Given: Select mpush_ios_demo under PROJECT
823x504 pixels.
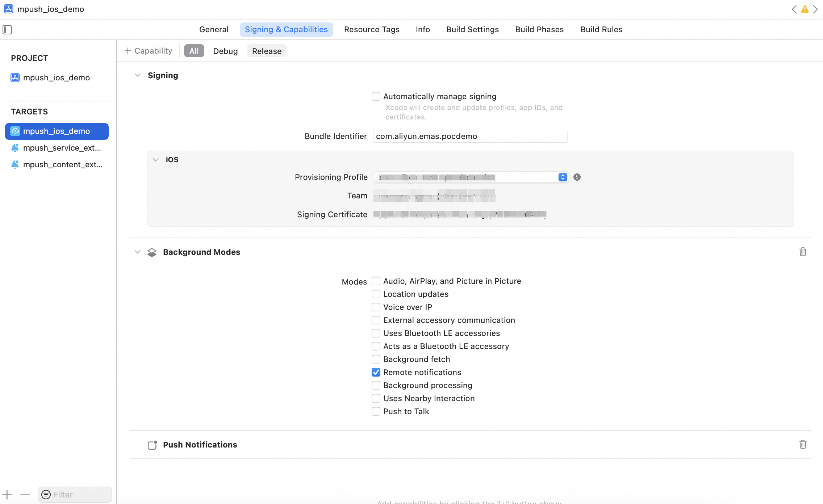Looking at the screenshot, I should pyautogui.click(x=57, y=77).
